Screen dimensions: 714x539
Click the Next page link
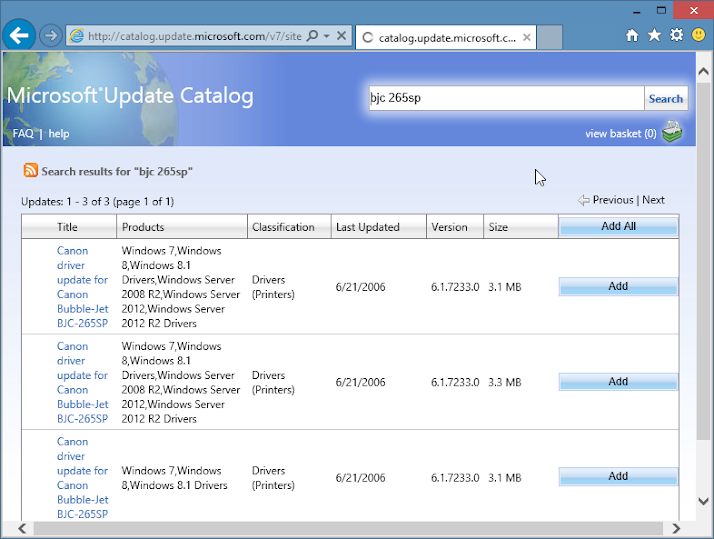[x=653, y=200]
